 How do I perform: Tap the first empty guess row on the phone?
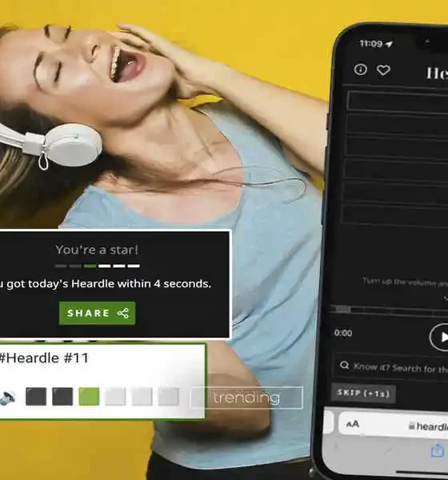point(398,101)
